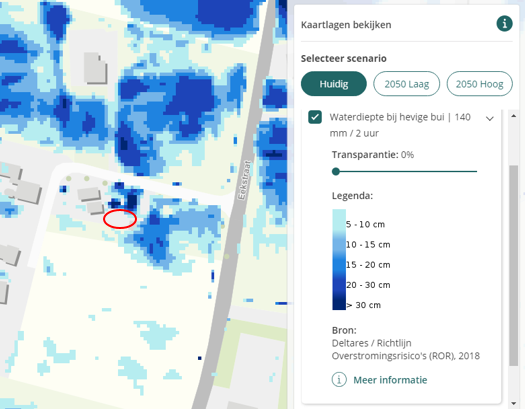Click the legend color gradient bar
This screenshot has height=413, width=525.
[x=339, y=260]
